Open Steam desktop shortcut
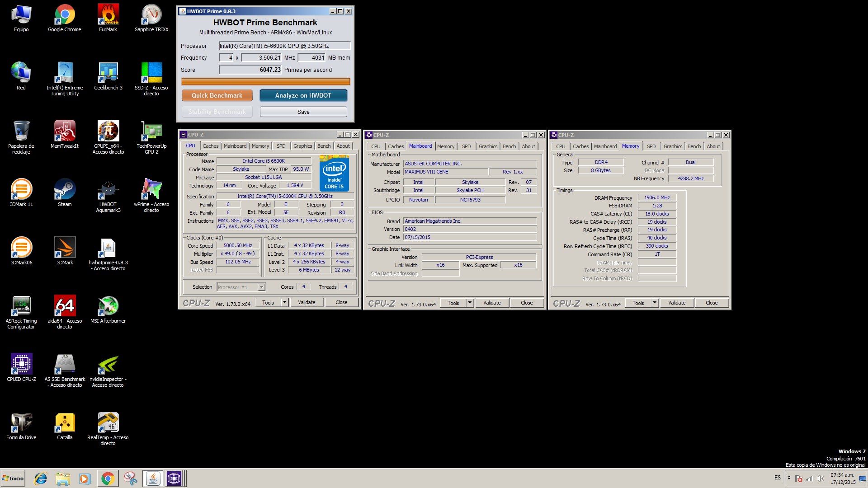The image size is (868, 488). coord(65,193)
